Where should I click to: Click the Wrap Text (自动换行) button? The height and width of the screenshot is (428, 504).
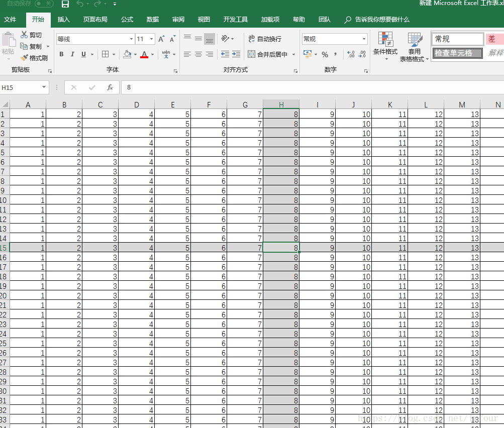tap(265, 39)
